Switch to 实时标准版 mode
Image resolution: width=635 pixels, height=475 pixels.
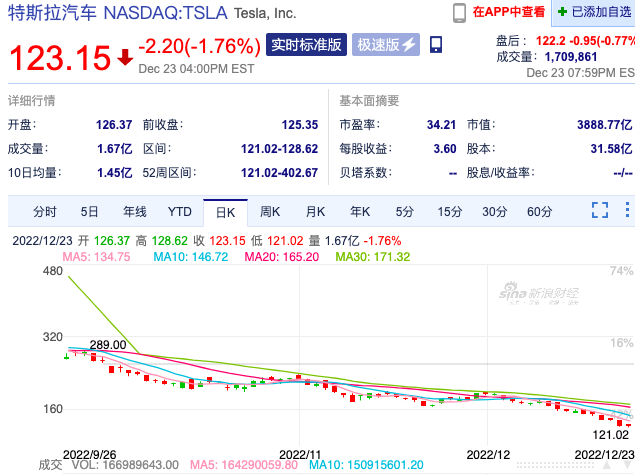[x=307, y=45]
